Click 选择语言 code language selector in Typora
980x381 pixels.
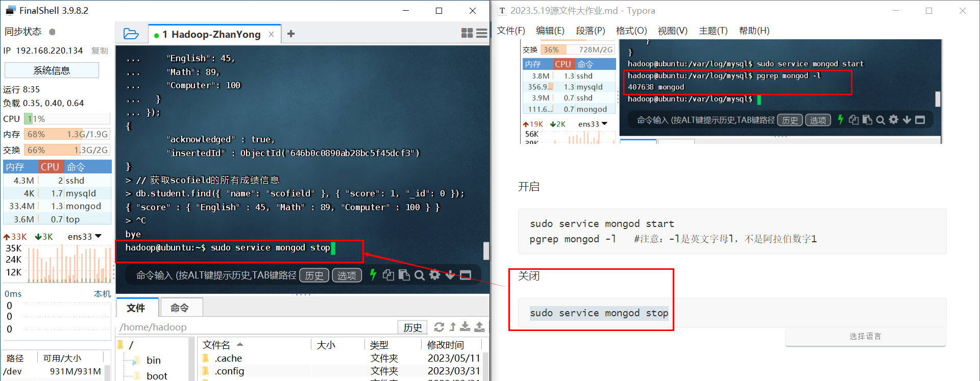pyautogui.click(x=865, y=337)
